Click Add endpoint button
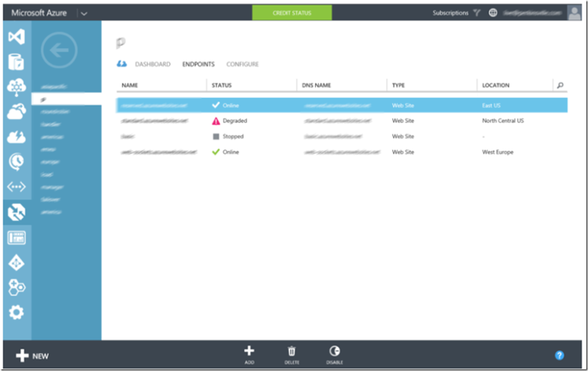Viewport: 588px width, 371px height. point(249,355)
